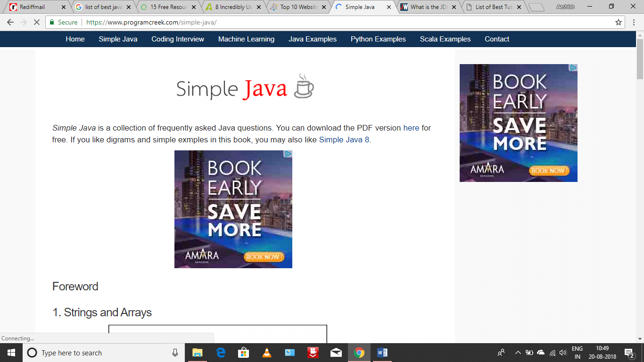Click the OneDrive cloud tray icon
The image size is (644, 362).
[541, 353]
